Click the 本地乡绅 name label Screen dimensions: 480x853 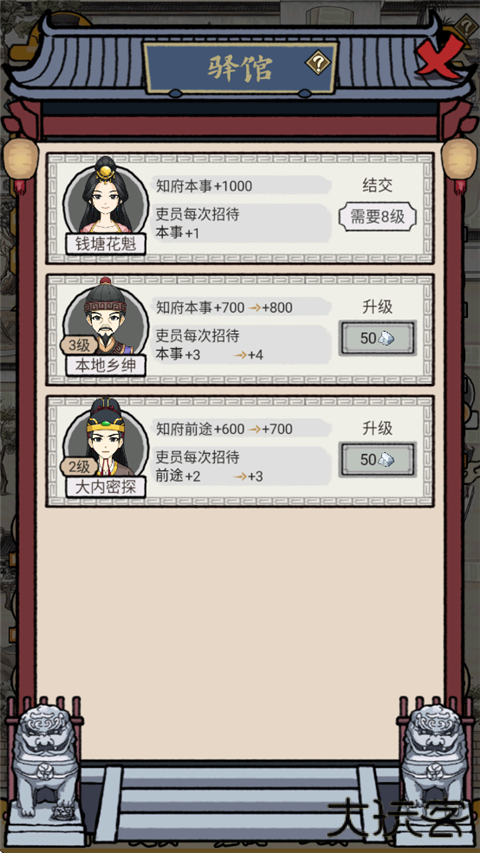click(106, 366)
